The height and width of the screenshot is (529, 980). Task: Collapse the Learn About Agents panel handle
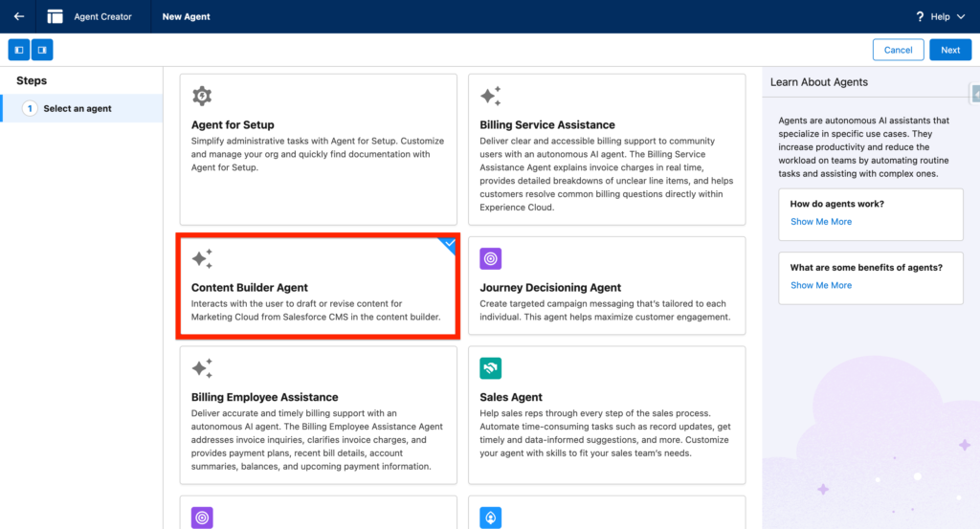[x=975, y=93]
